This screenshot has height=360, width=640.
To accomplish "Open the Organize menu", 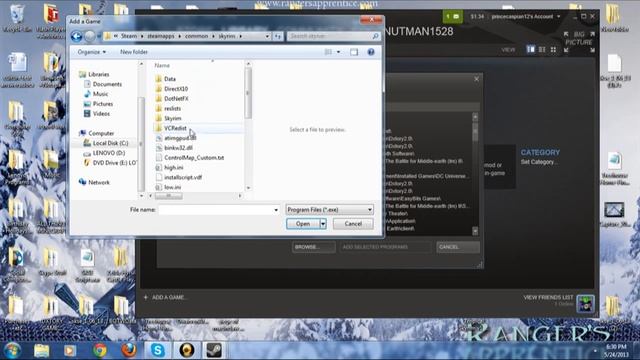I will (x=91, y=52).
